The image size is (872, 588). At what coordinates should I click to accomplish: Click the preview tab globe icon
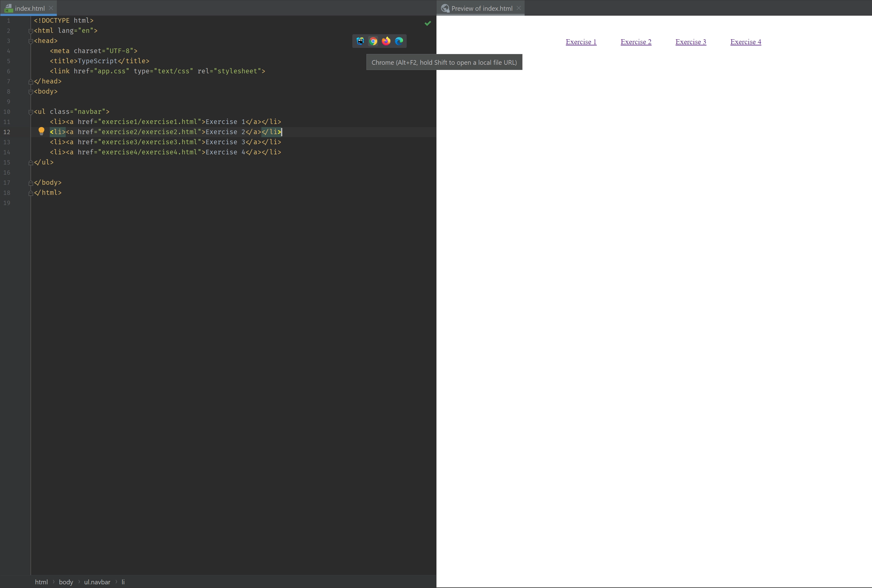(x=445, y=8)
